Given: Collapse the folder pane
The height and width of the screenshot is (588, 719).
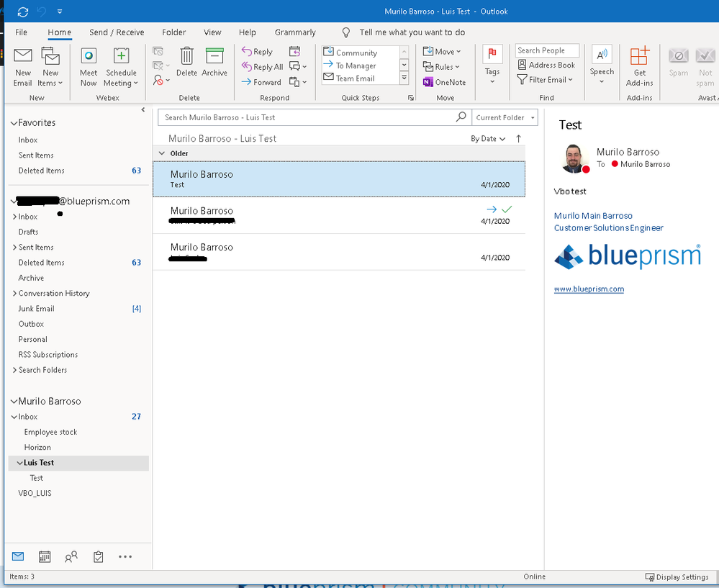Looking at the screenshot, I should [143, 110].
